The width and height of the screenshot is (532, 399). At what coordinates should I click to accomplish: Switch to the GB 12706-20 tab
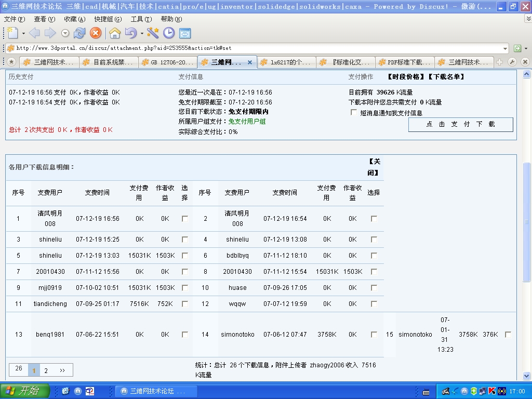(x=168, y=62)
